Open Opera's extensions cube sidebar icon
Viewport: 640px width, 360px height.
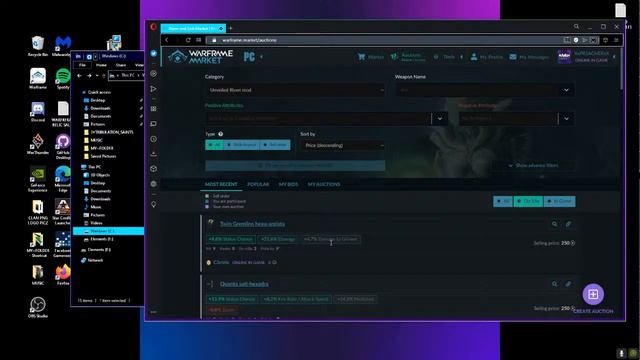coord(153,169)
